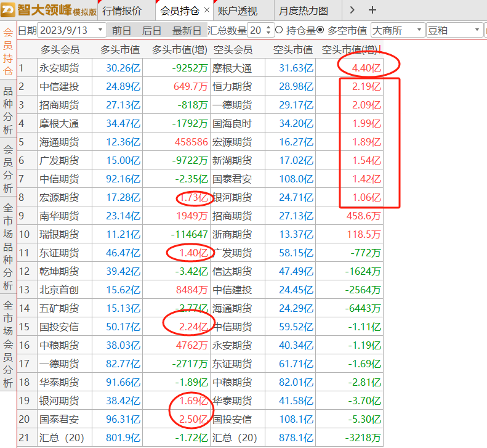Screen dimensions: 487x448
Task: Select the 持仓量 radio button
Action: [x=279, y=30]
